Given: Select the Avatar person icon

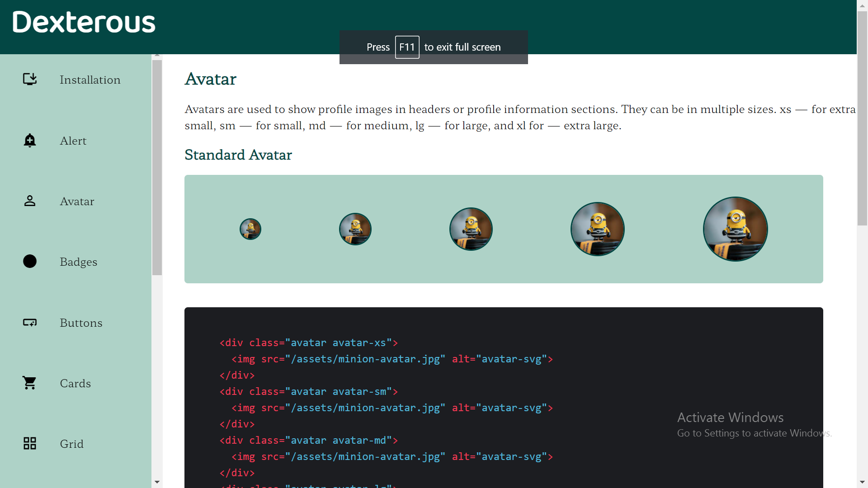Looking at the screenshot, I should pos(29,201).
